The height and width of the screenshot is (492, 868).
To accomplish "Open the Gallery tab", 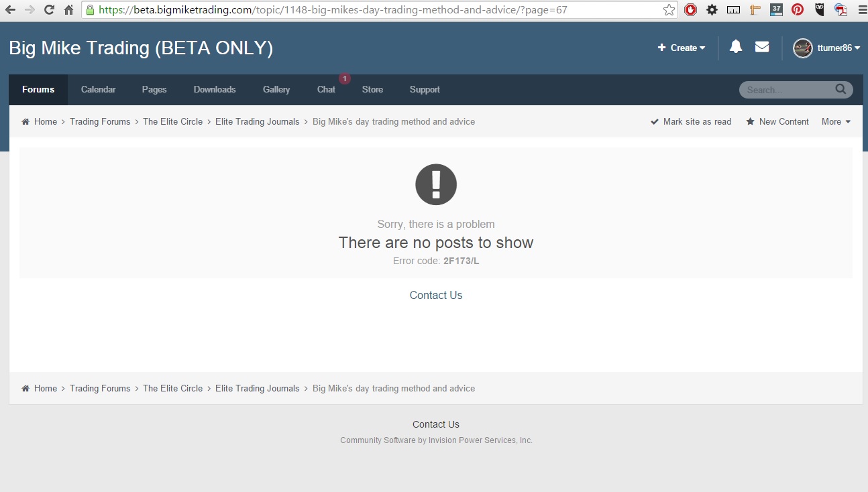I will click(276, 90).
